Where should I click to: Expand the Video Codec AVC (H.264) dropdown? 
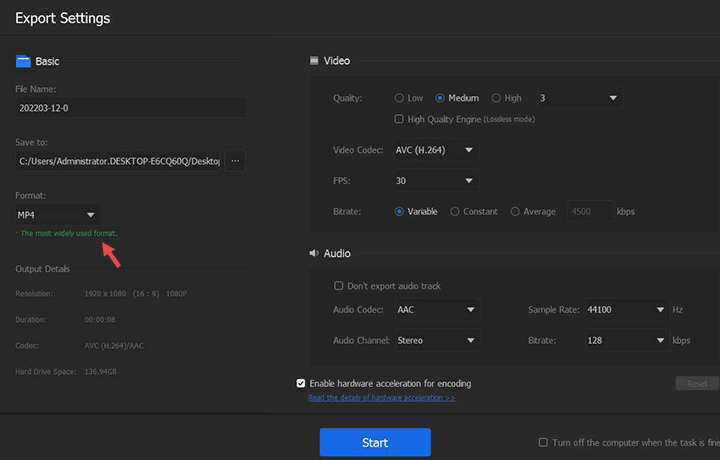click(436, 151)
